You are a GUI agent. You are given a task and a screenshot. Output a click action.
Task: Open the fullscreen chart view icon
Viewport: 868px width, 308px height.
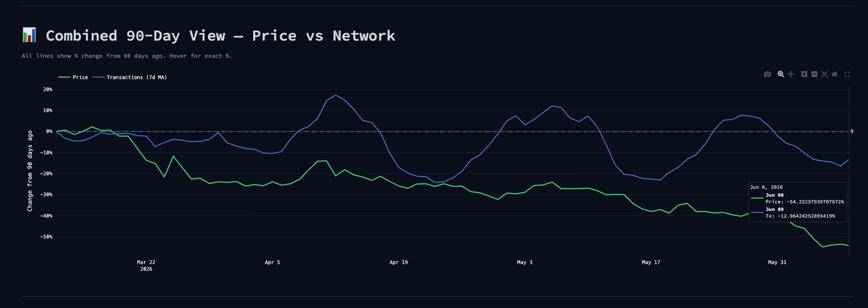(x=847, y=74)
